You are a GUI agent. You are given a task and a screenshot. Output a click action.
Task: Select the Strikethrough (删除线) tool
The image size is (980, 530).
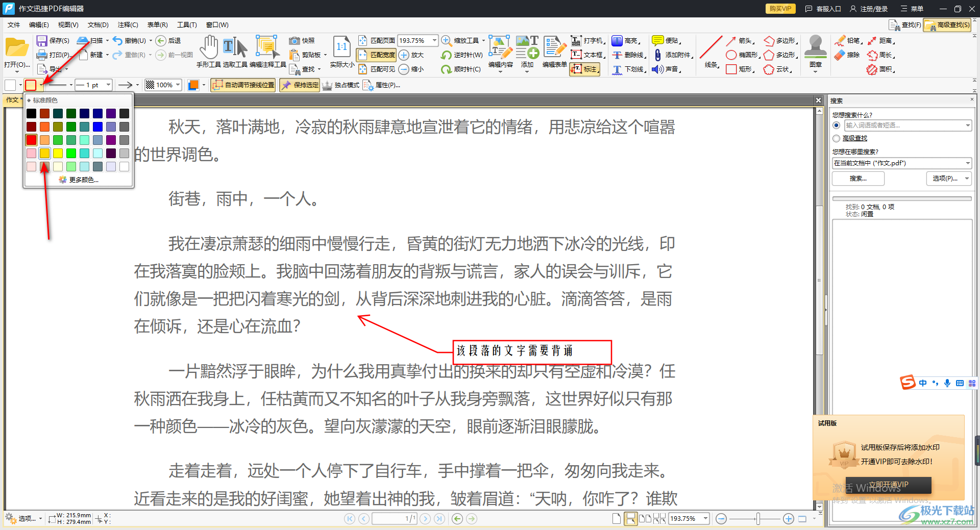(x=629, y=55)
